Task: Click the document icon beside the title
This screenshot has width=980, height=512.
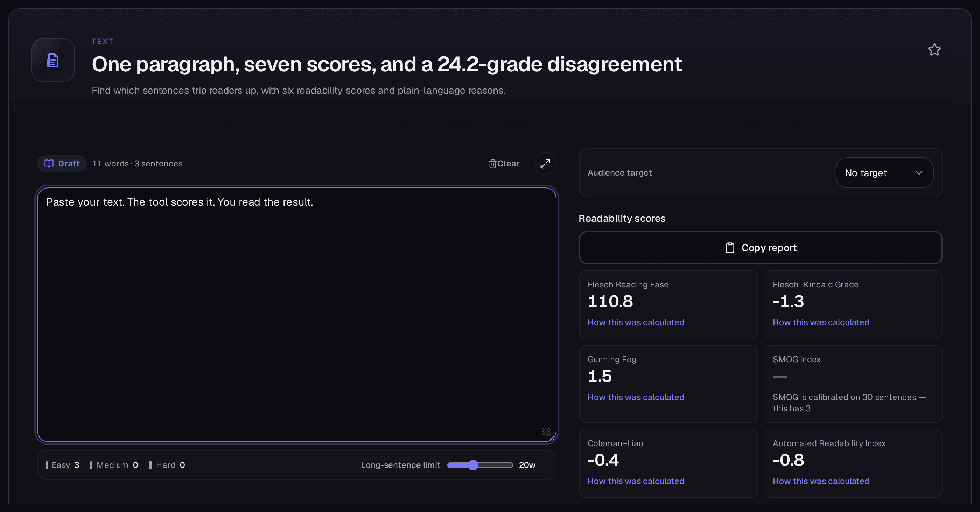Action: (53, 60)
